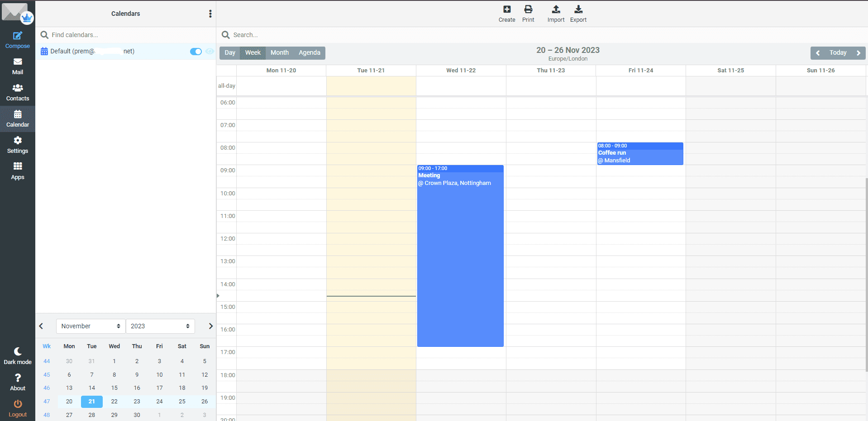Select day 21 in mini calendar
This screenshot has height=421, width=868.
pyautogui.click(x=92, y=402)
